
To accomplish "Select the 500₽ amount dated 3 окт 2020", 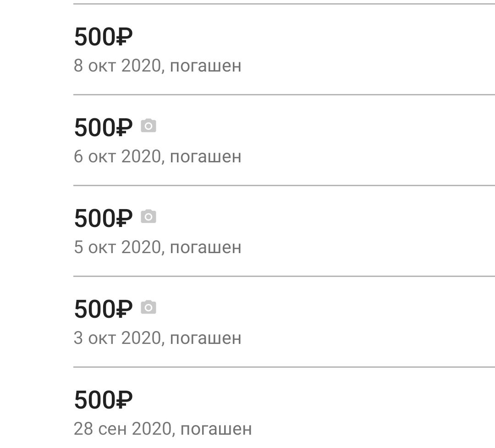I will [x=103, y=309].
